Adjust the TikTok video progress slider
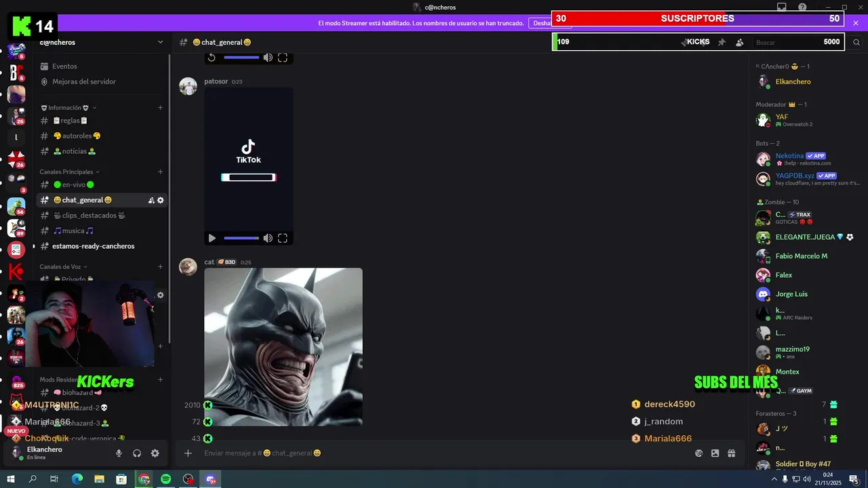The height and width of the screenshot is (488, 868). coord(241,238)
